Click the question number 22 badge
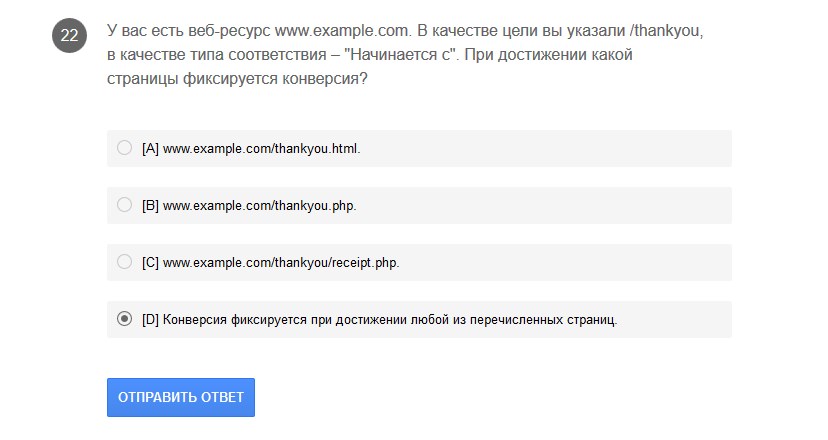 click(69, 35)
